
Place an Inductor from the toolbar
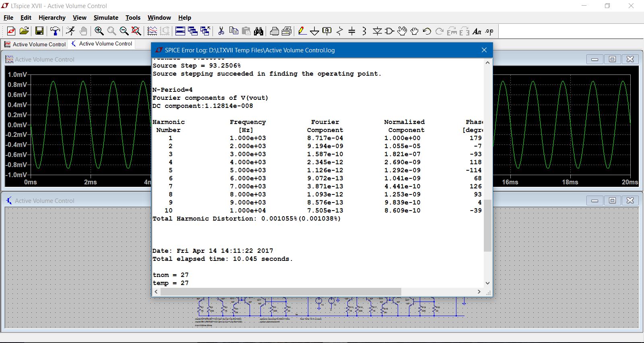pyautogui.click(x=364, y=31)
